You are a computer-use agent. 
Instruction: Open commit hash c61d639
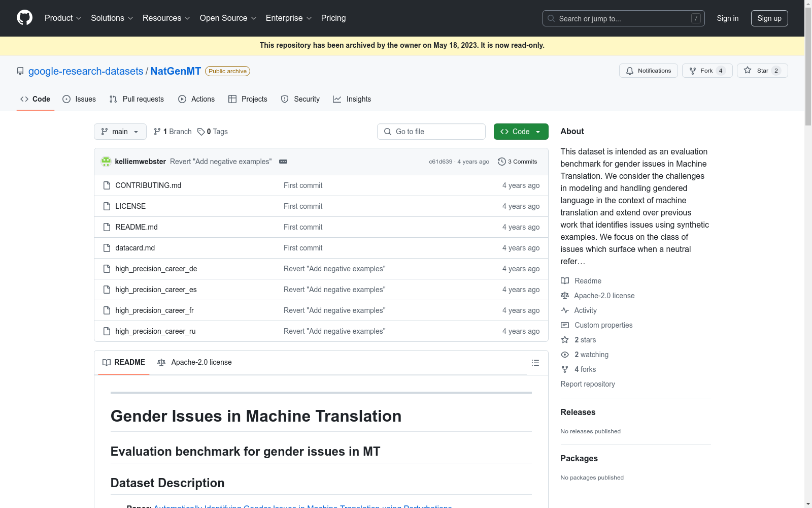pos(441,162)
